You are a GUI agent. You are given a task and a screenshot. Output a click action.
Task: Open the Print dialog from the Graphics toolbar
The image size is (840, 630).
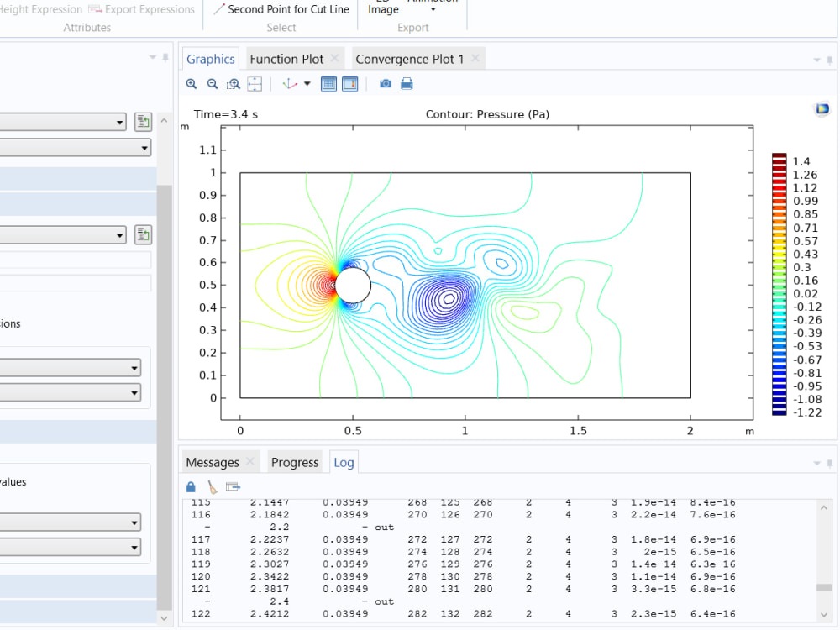coord(408,83)
